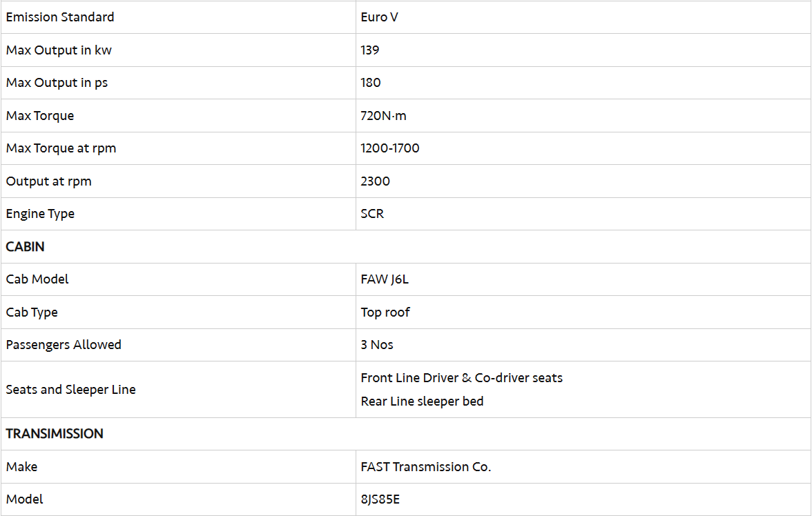
Task: Click the Emission Standard label cell
Action: click(60, 17)
